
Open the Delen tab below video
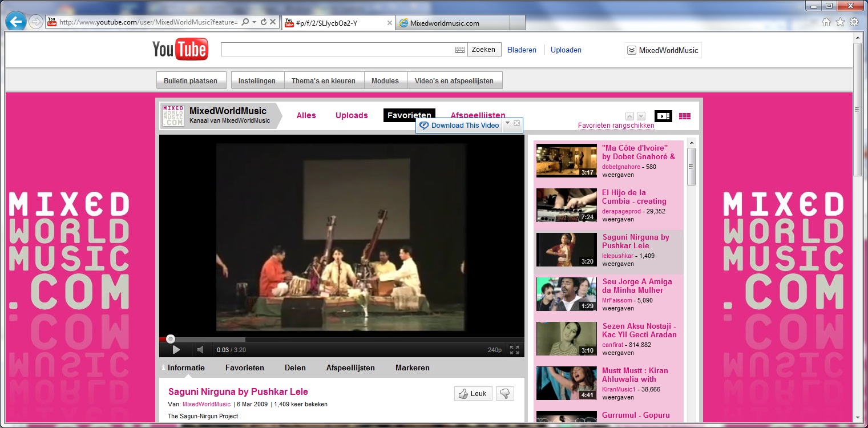[295, 368]
